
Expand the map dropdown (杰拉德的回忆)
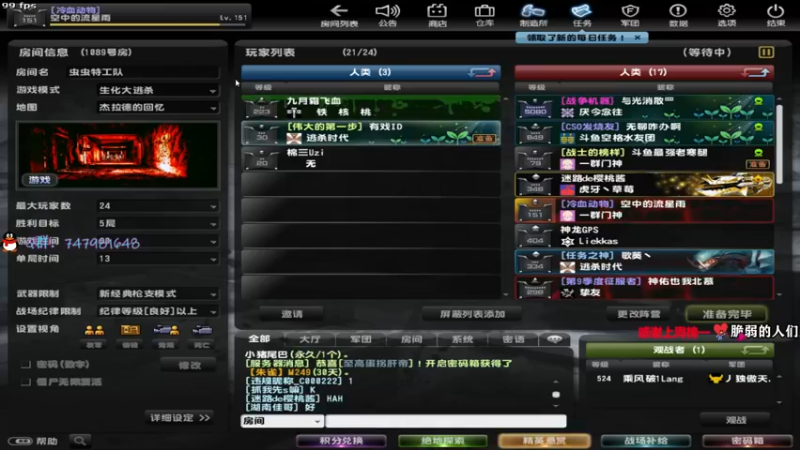158,108
